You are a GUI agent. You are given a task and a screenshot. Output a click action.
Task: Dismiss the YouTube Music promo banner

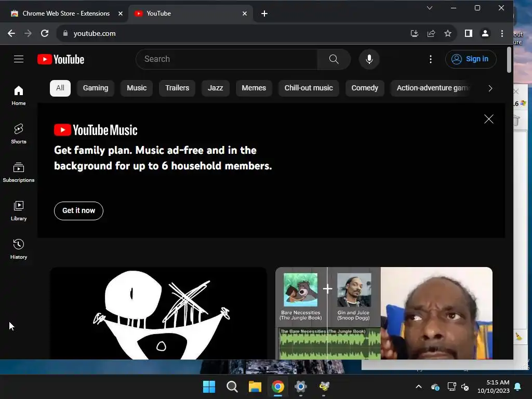[x=488, y=119]
